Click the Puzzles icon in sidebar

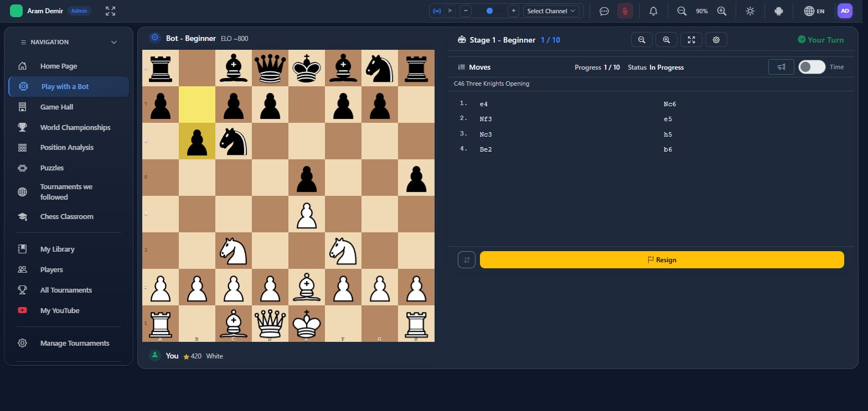click(23, 168)
